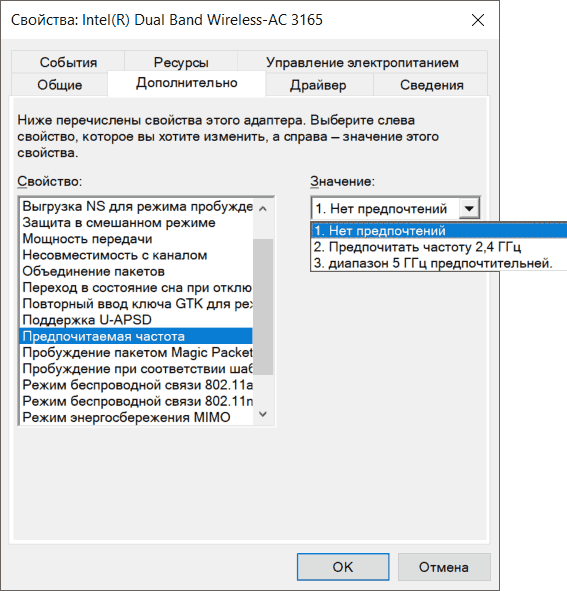Toggle the Значение dropdown arrow

click(469, 208)
